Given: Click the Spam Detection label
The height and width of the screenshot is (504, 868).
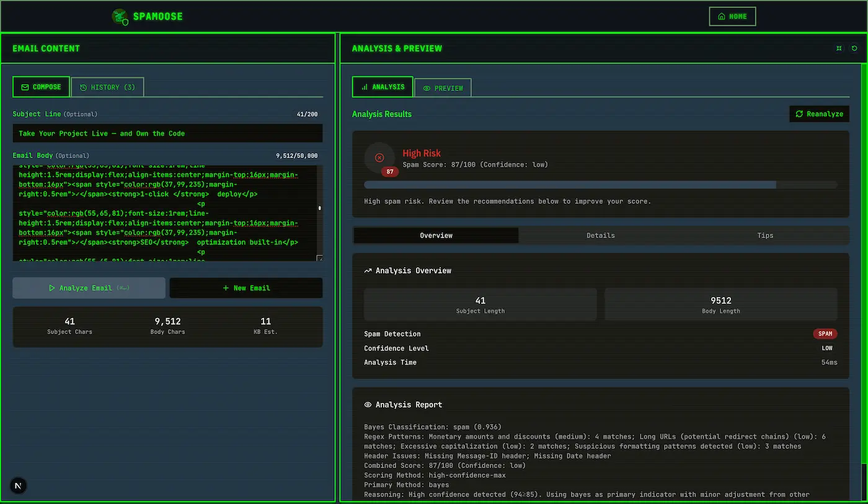Looking at the screenshot, I should (392, 334).
